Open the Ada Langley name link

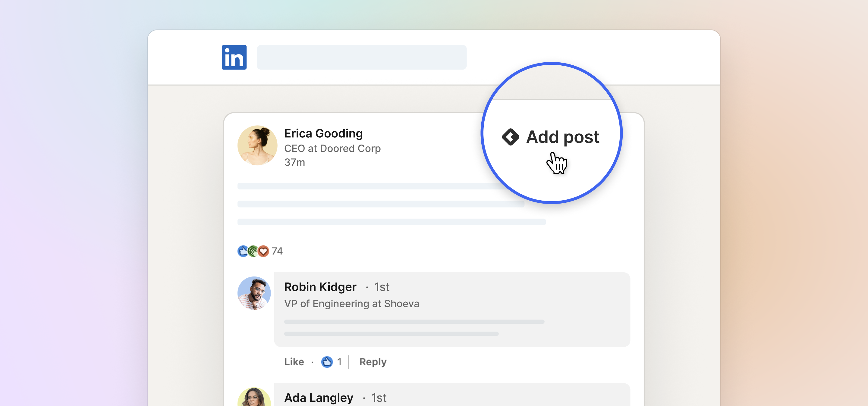point(319,398)
